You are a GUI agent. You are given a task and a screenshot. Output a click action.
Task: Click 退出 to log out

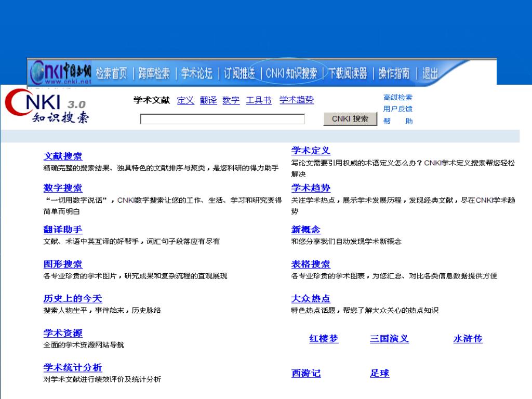(x=430, y=73)
